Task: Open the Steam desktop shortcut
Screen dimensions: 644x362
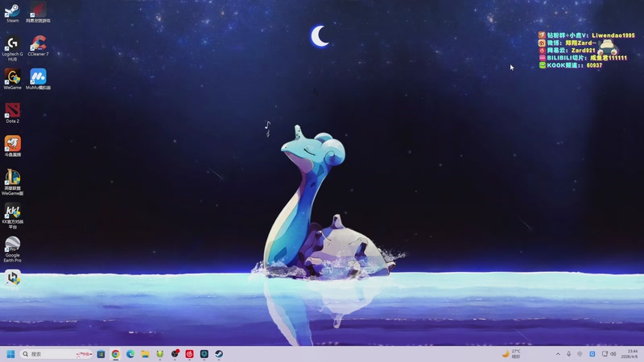Action: click(x=12, y=13)
